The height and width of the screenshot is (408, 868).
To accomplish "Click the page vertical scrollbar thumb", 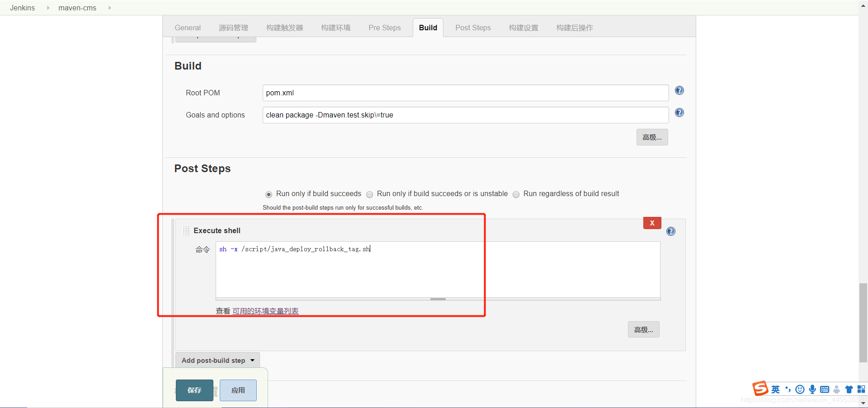I will point(863,323).
